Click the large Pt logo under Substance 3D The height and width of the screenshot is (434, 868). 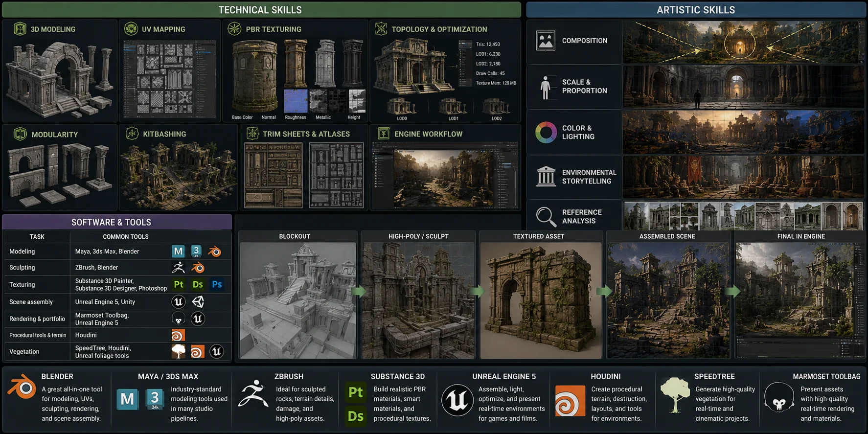[x=356, y=392]
